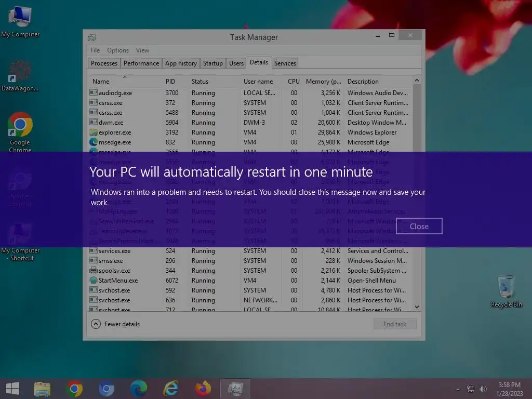The height and width of the screenshot is (399, 532).
Task: Click the NETWORK... user name cell
Action: click(260, 300)
